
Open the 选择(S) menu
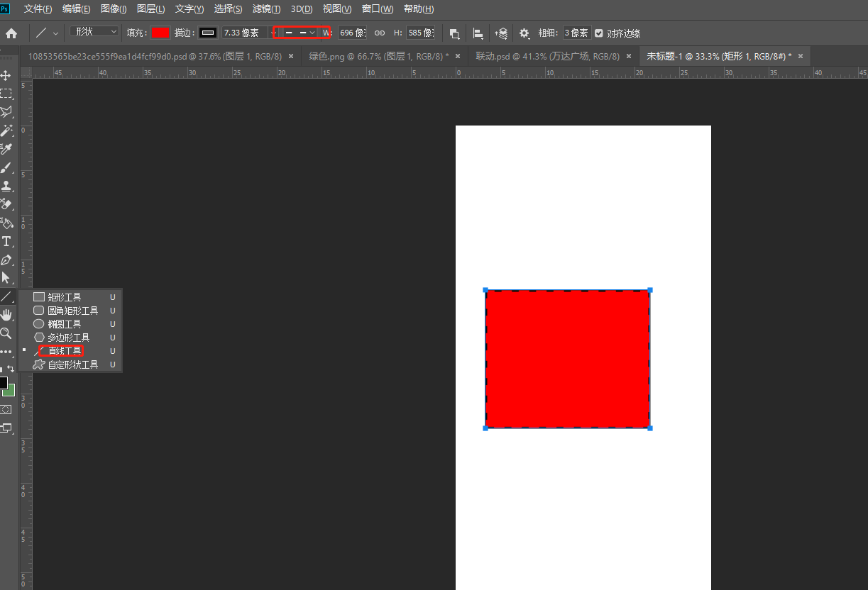[x=228, y=9]
